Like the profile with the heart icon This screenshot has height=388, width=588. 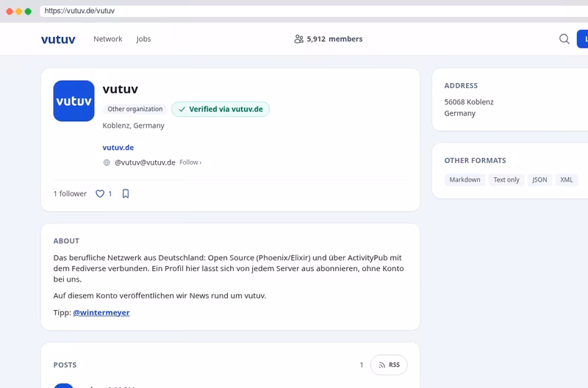click(x=100, y=194)
